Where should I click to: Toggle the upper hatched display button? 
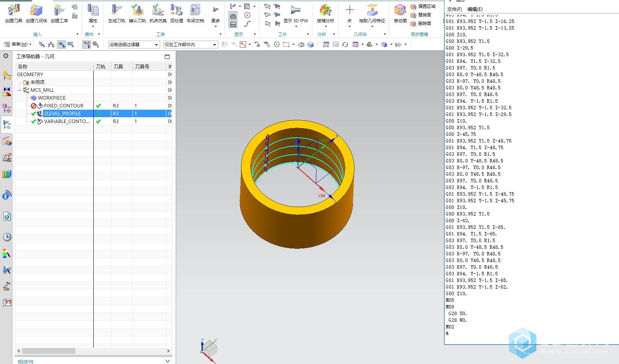pyautogui.click(x=233, y=16)
